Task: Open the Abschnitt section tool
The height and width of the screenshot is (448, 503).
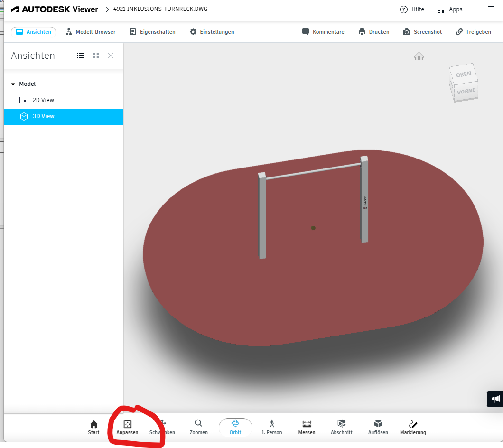Action: click(x=341, y=427)
